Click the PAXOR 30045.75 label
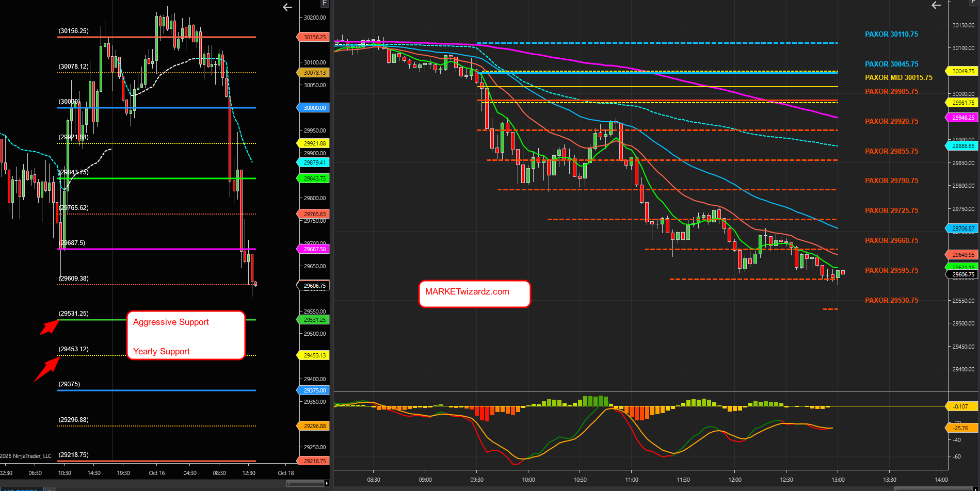 tap(891, 64)
